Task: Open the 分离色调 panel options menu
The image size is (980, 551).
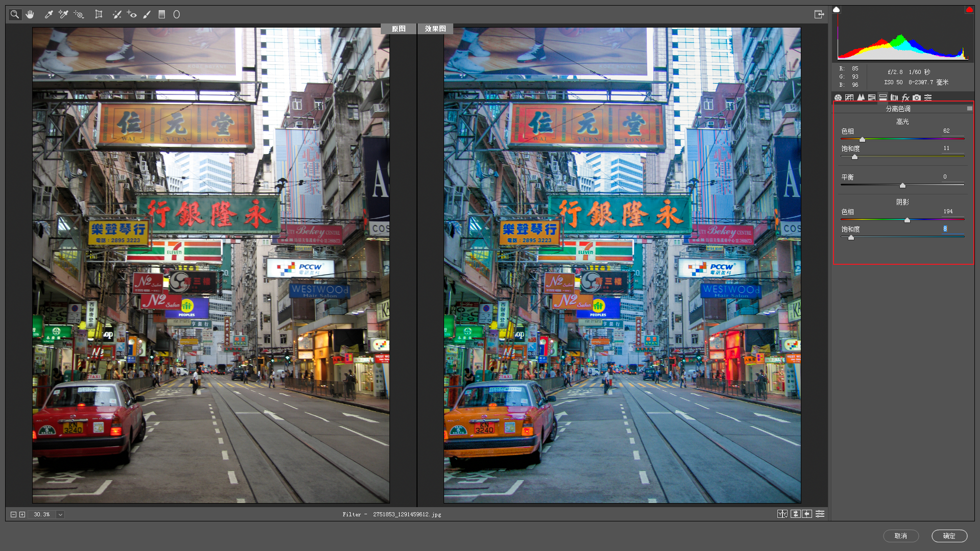Action: [969, 109]
